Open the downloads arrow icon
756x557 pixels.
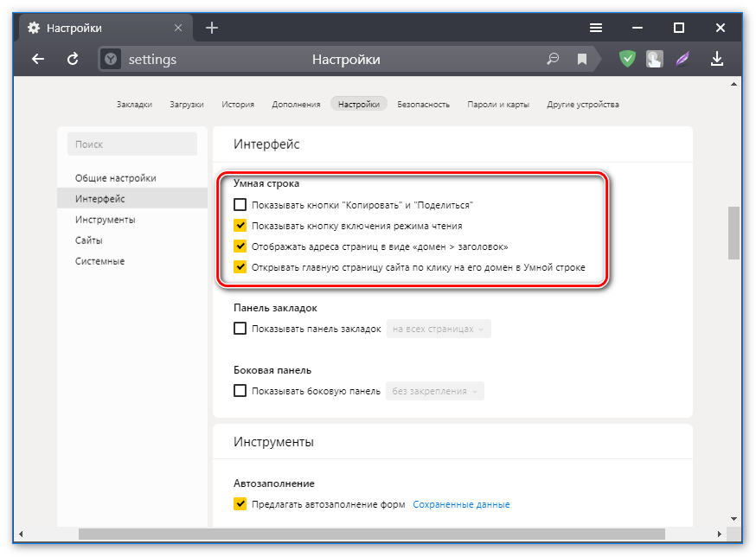point(716,59)
